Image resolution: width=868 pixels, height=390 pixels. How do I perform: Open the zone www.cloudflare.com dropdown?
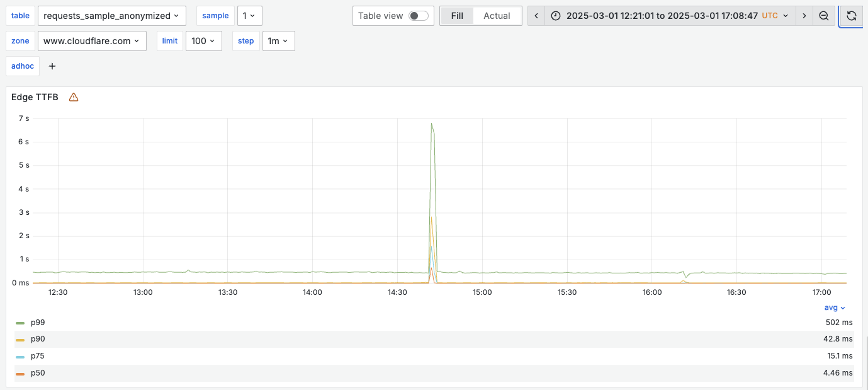point(92,41)
